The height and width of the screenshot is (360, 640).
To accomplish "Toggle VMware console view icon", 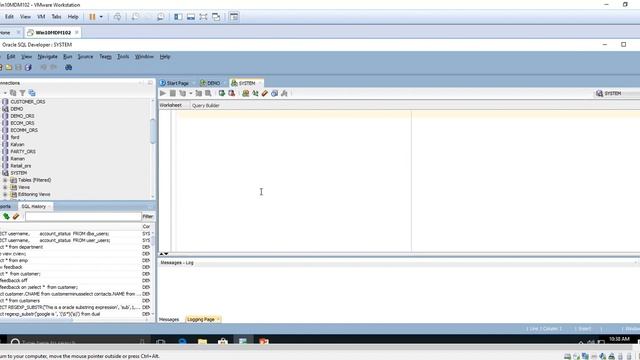I will pos(234,17).
